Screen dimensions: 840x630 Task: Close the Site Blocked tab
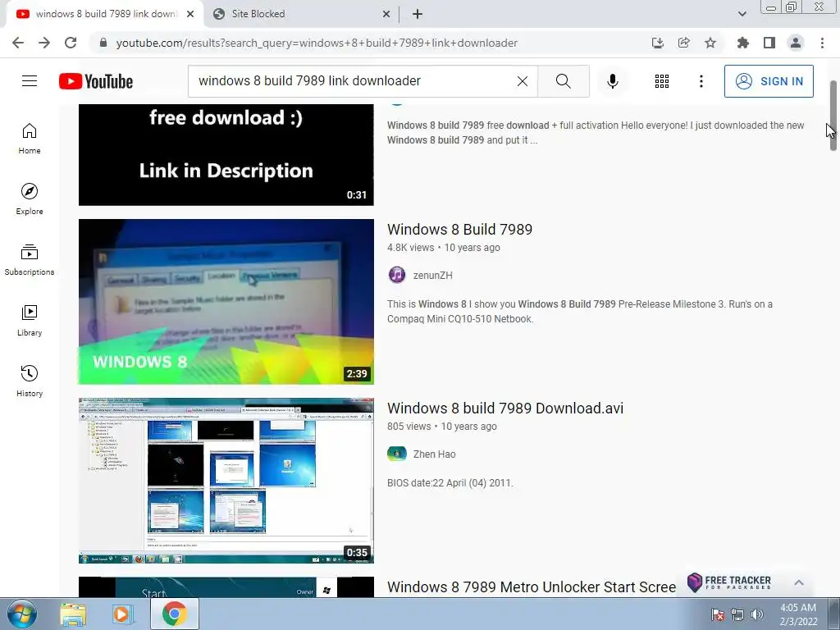click(x=386, y=15)
